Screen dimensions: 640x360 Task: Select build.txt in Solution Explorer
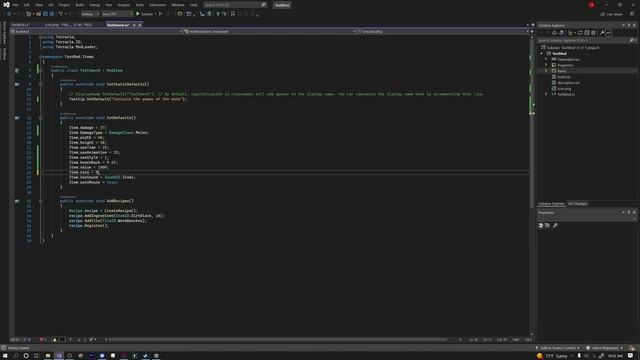(563, 77)
